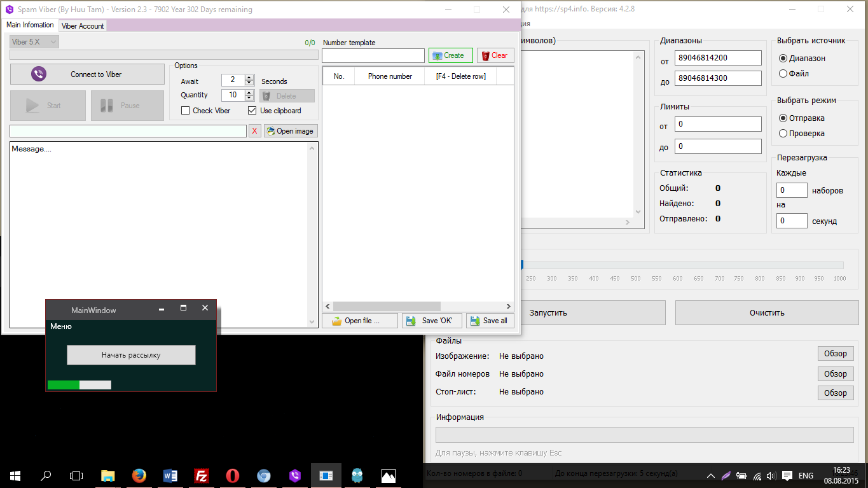This screenshot has width=868, height=488.
Task: Open the Viber 5.X version dropdown
Action: tap(34, 42)
